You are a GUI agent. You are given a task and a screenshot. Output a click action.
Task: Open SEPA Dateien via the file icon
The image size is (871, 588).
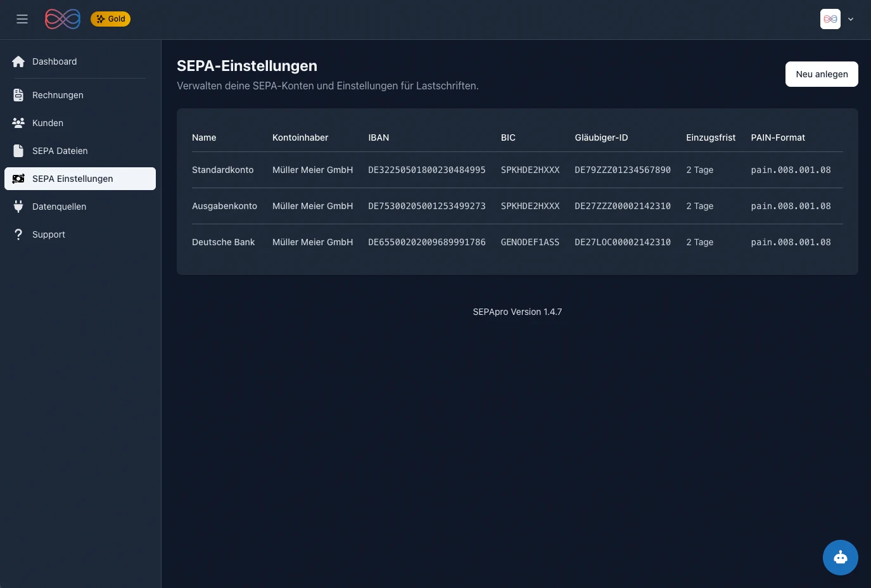pyautogui.click(x=18, y=150)
